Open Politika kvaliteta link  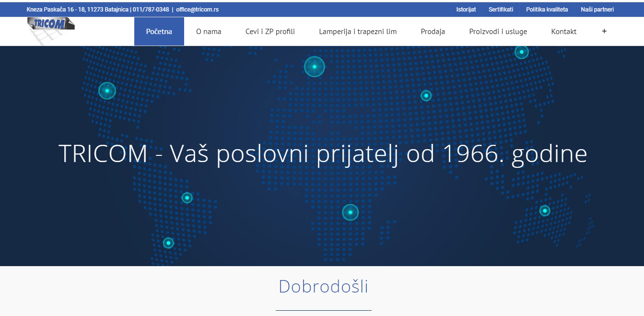coord(547,9)
